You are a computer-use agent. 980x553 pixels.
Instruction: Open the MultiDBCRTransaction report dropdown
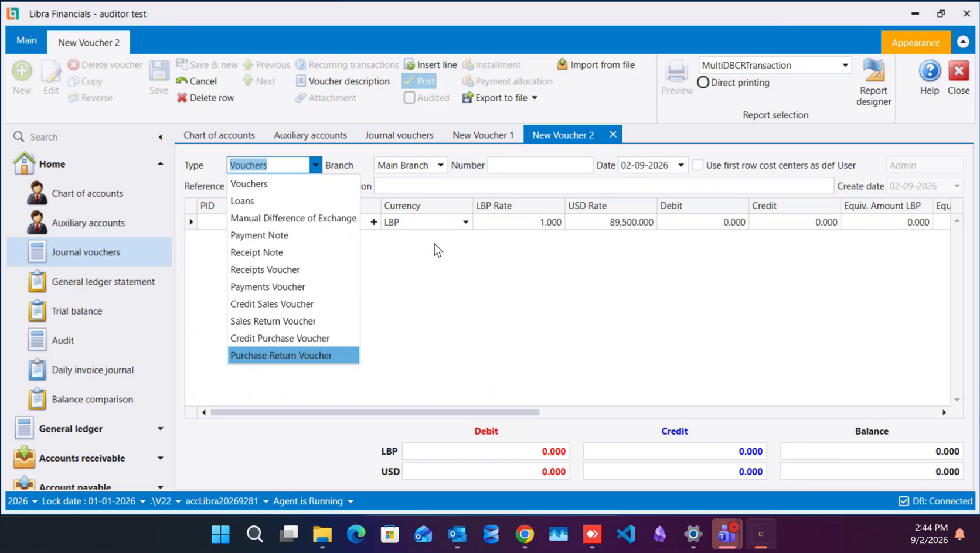coord(845,66)
